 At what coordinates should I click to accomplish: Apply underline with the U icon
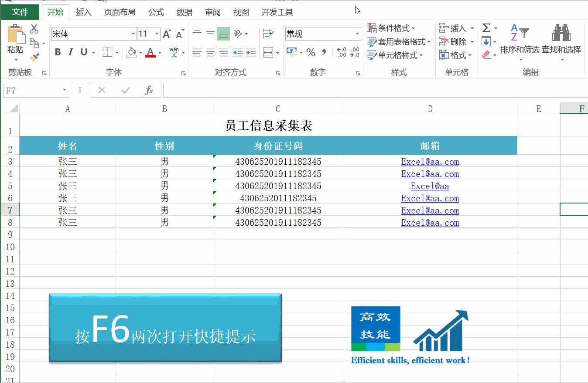(83, 51)
